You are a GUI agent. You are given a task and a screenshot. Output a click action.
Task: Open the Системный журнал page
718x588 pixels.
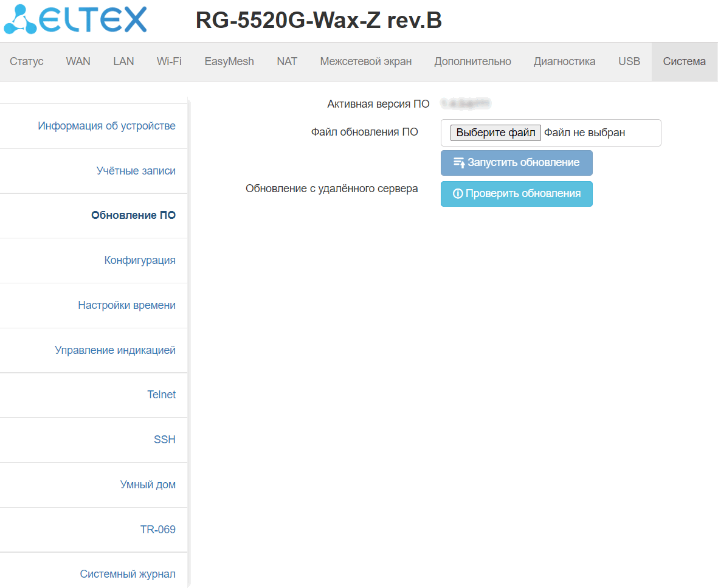coord(128,574)
